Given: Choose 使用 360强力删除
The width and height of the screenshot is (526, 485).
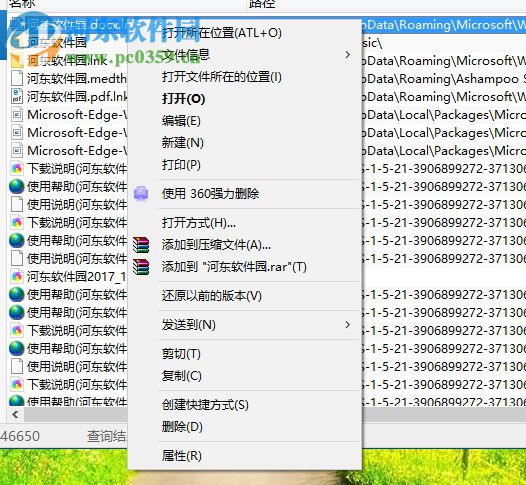Looking at the screenshot, I should (210, 194).
